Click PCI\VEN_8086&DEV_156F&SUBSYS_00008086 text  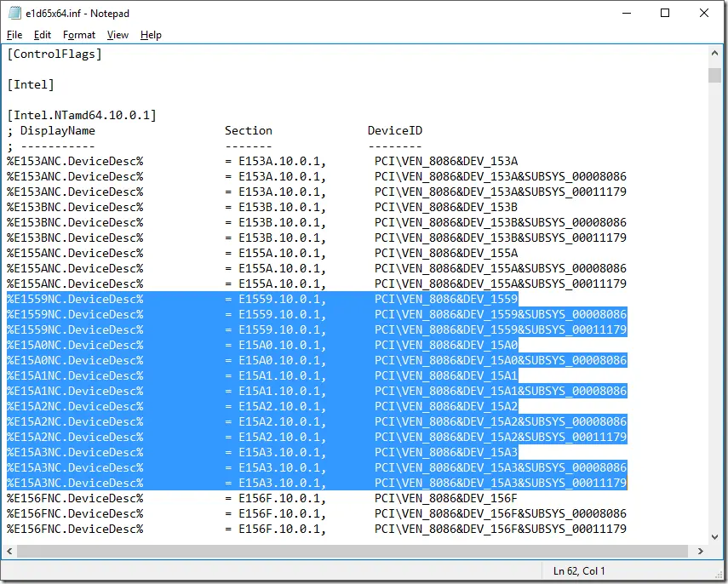click(501, 513)
